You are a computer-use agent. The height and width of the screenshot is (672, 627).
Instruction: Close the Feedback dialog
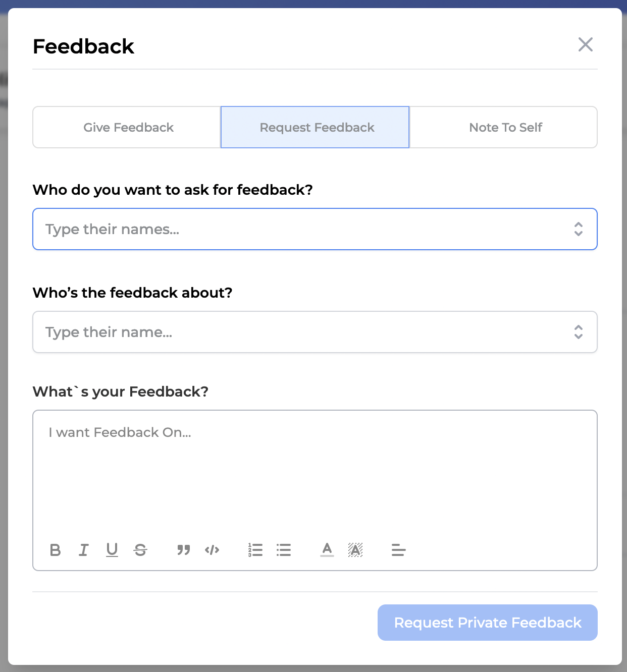tap(586, 44)
